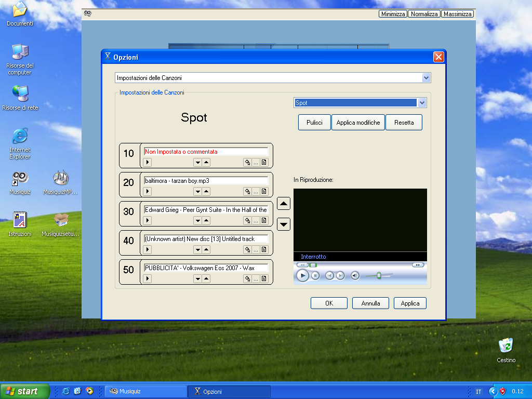Screen dimensions: 532x399
Task: Expand the Spot category dropdown
Action: coord(422,103)
